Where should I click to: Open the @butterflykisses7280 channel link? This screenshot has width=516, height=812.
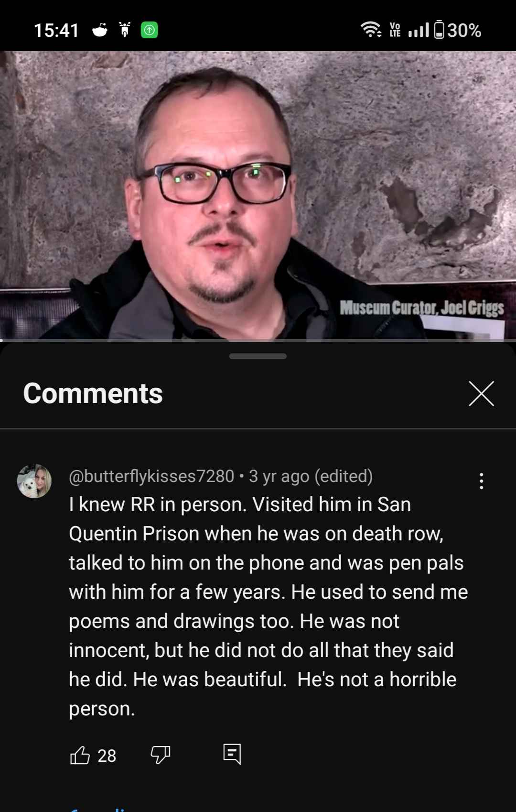pyautogui.click(x=151, y=476)
